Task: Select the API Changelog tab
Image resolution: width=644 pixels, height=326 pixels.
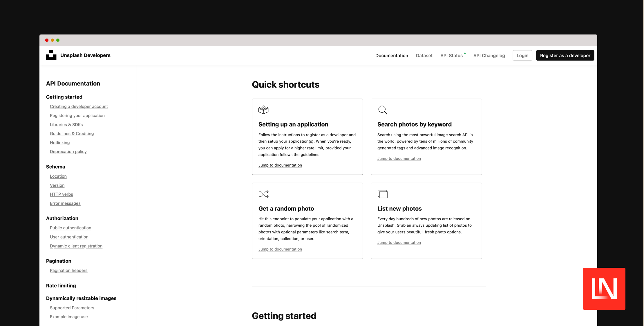Action: pos(489,55)
